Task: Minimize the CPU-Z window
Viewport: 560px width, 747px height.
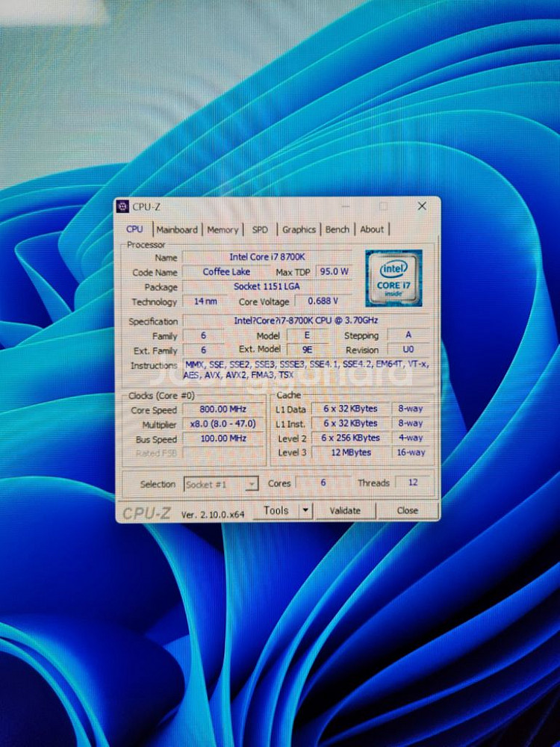Action: point(346,206)
